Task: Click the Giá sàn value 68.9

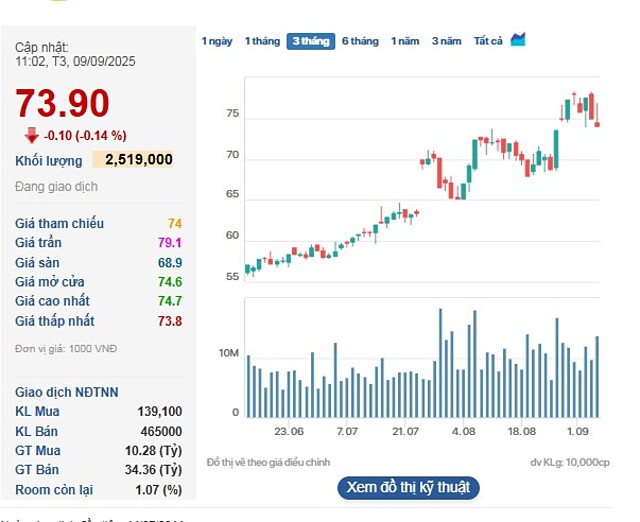Action: pyautogui.click(x=169, y=262)
